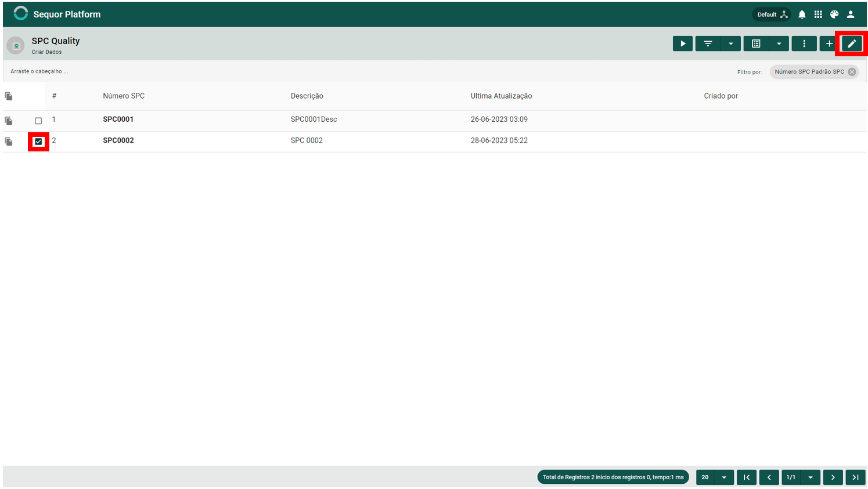Check the SPC0001 row checkbox
The image size is (868, 489).
(x=38, y=121)
